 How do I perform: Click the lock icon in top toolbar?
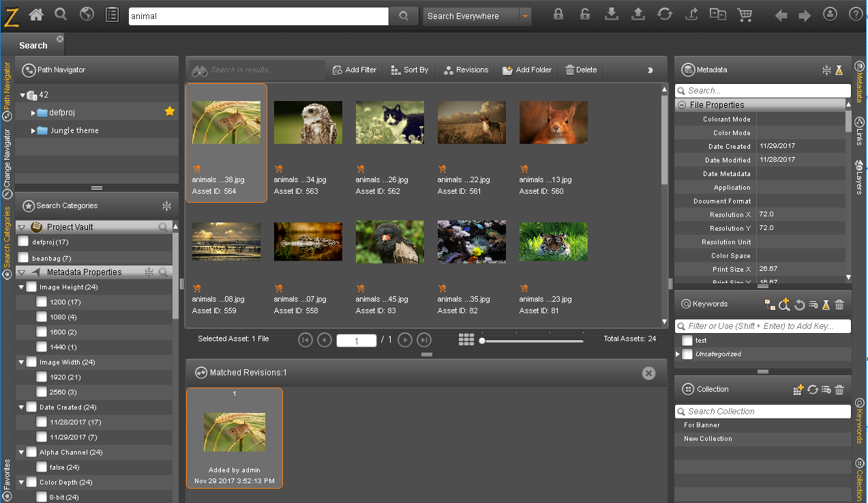pos(558,14)
